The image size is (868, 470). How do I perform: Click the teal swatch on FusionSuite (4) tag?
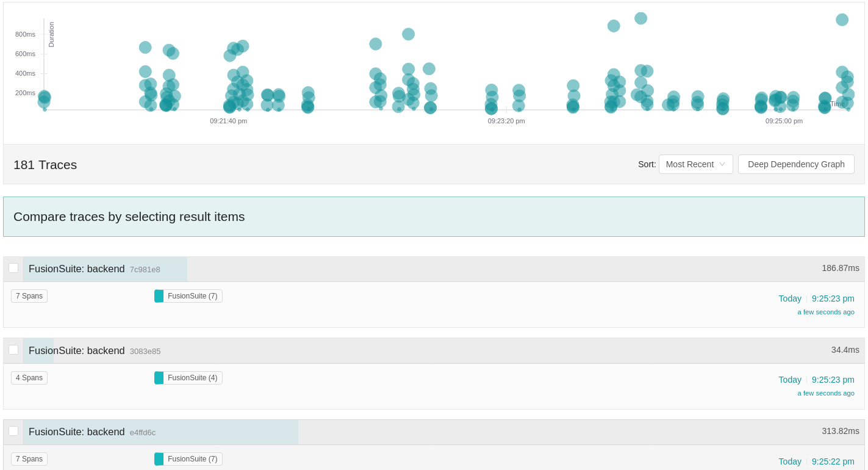[x=159, y=378]
